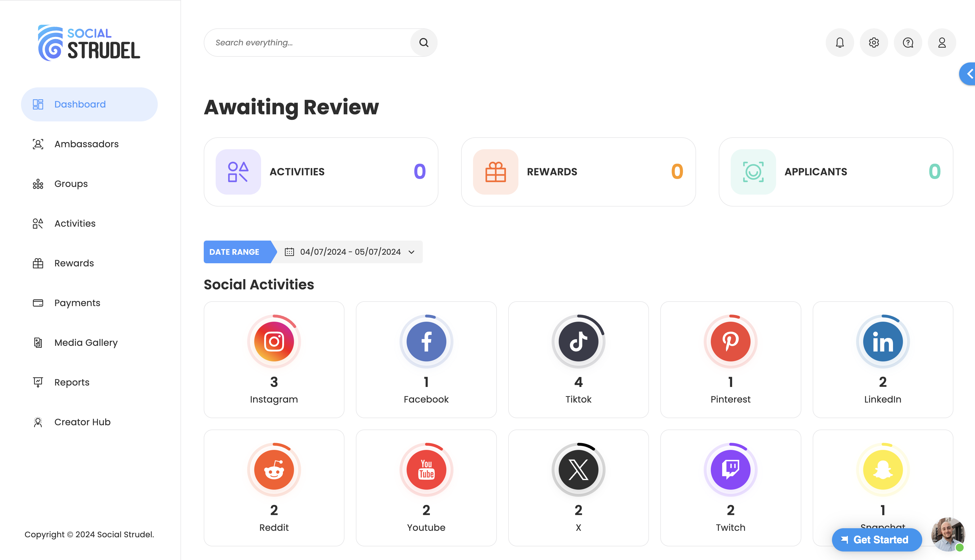Click the copyright 2024 Social Strudel text
The height and width of the screenshot is (560, 975).
89,535
